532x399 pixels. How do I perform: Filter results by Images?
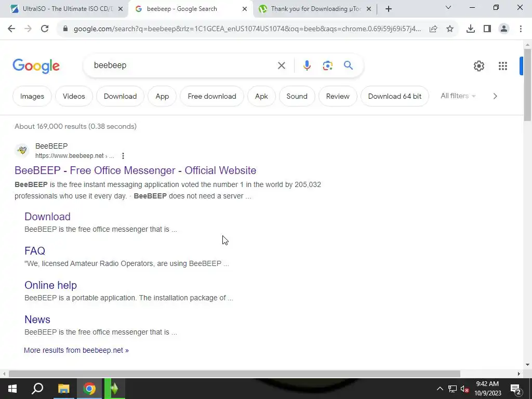click(x=32, y=96)
